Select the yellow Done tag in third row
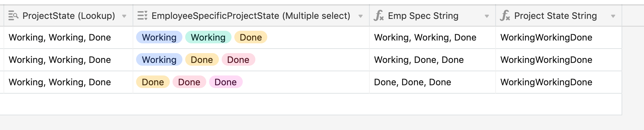644x130 pixels. coord(153,82)
